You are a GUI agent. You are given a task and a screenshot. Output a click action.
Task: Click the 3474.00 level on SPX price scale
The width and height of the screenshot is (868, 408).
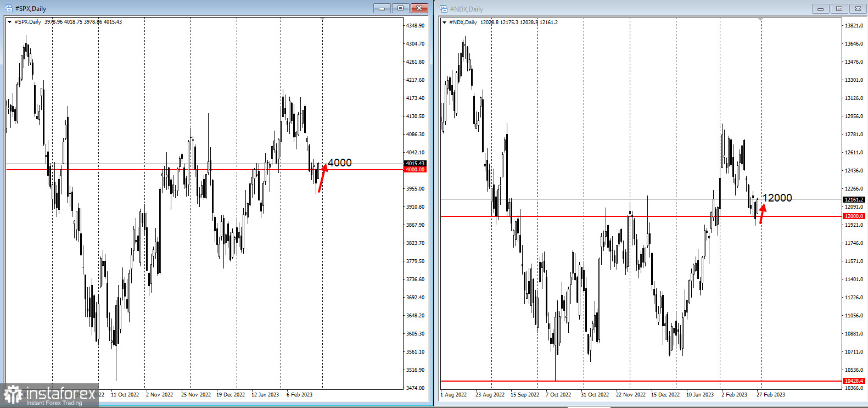point(415,388)
